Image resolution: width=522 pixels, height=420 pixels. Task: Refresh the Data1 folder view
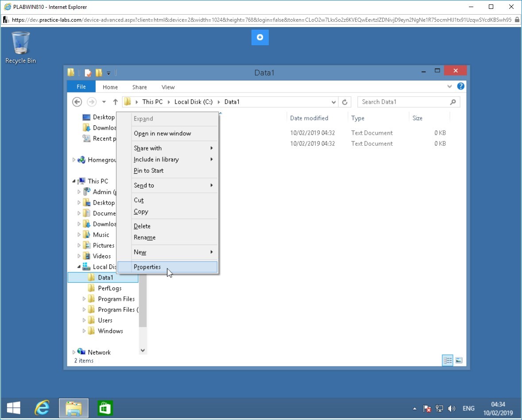pos(344,102)
